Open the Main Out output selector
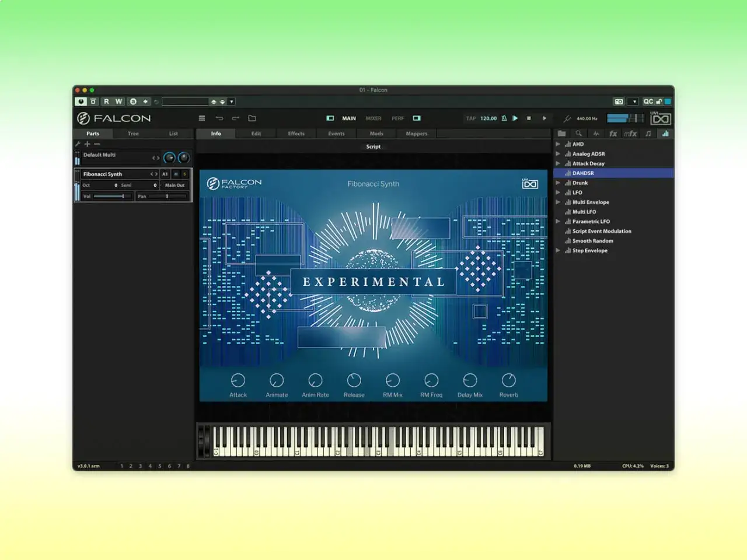This screenshot has height=560, width=747. [174, 185]
